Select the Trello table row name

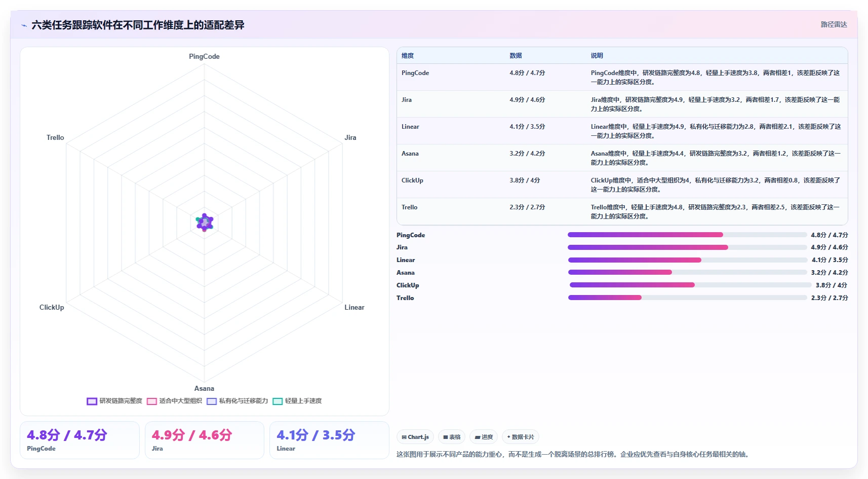point(410,207)
